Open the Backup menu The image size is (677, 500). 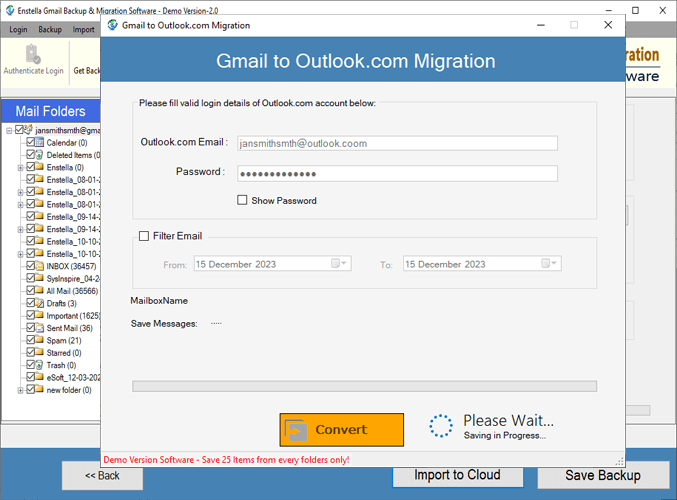point(50,30)
